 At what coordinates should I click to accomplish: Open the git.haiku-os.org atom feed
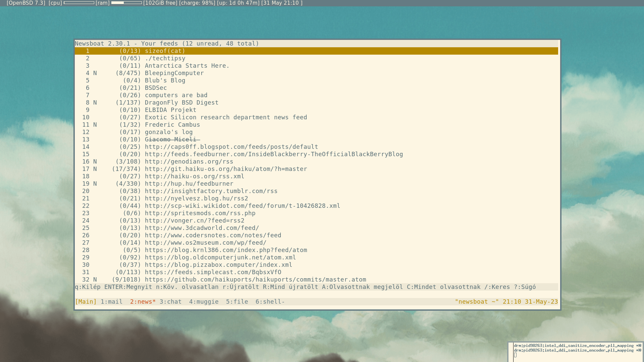coord(226,169)
